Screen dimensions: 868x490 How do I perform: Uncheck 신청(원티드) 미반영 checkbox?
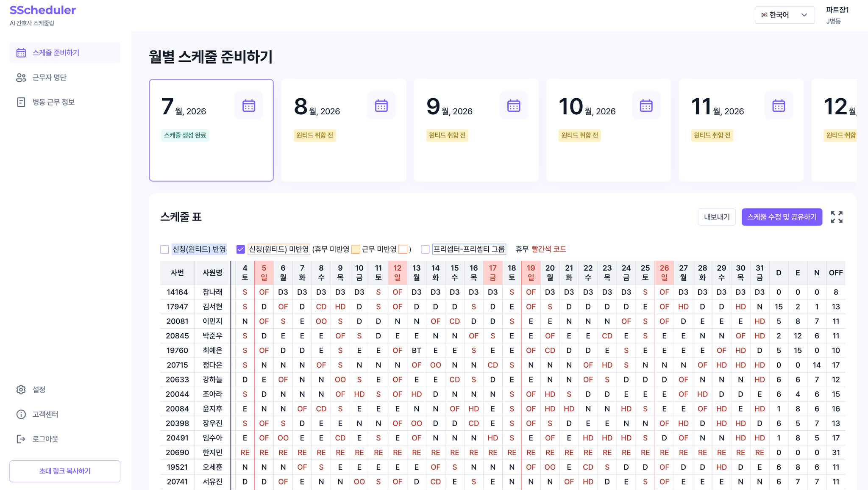click(241, 249)
